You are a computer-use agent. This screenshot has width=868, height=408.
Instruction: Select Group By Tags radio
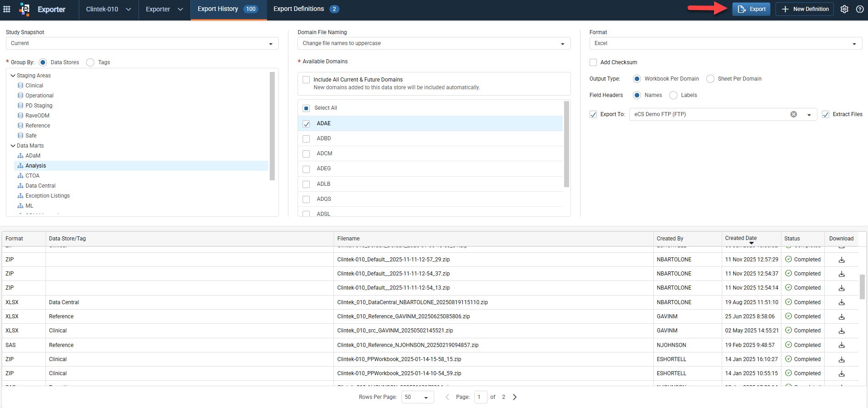[x=90, y=62]
